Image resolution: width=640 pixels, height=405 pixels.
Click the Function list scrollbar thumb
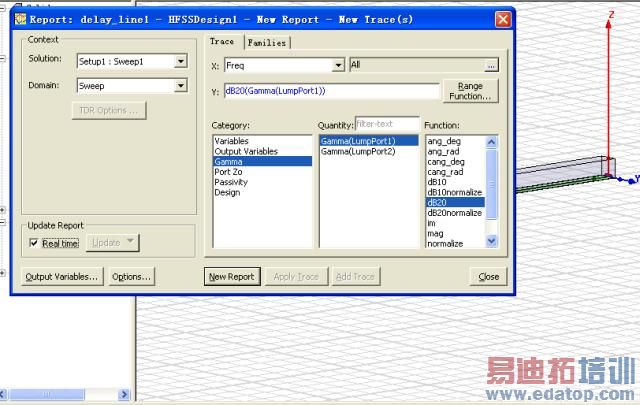pyautogui.click(x=491, y=184)
